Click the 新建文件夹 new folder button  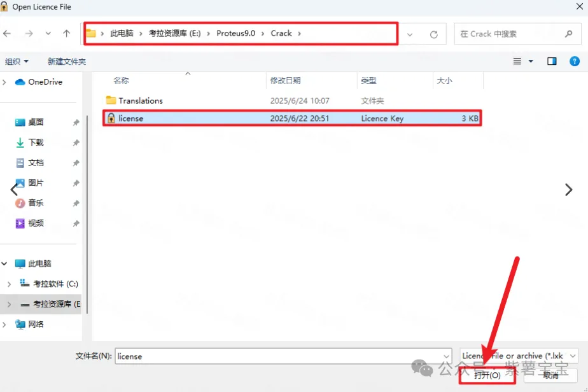(67, 62)
